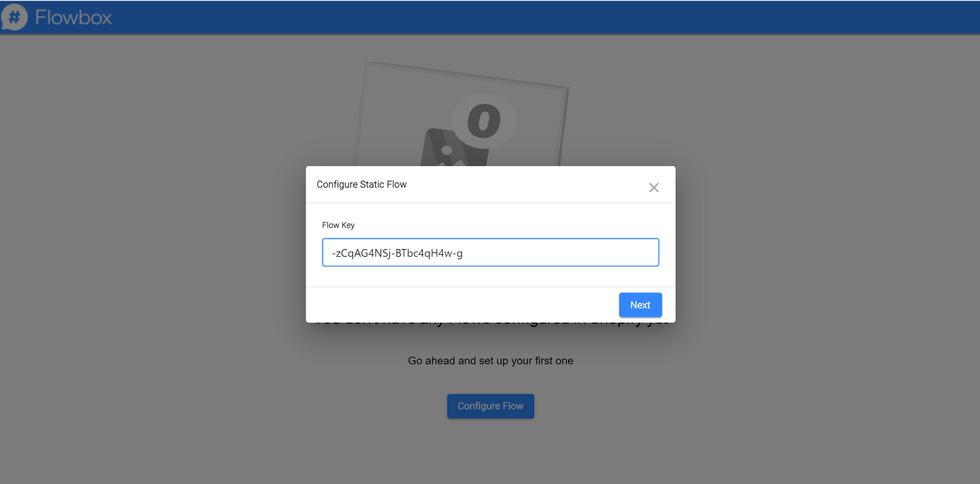980x484 pixels.
Task: Click the dimmed Configure Flow button
Action: point(490,406)
